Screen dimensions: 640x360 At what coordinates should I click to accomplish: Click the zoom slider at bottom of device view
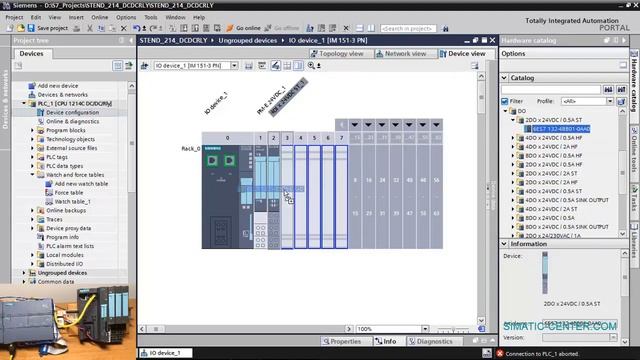click(453, 329)
